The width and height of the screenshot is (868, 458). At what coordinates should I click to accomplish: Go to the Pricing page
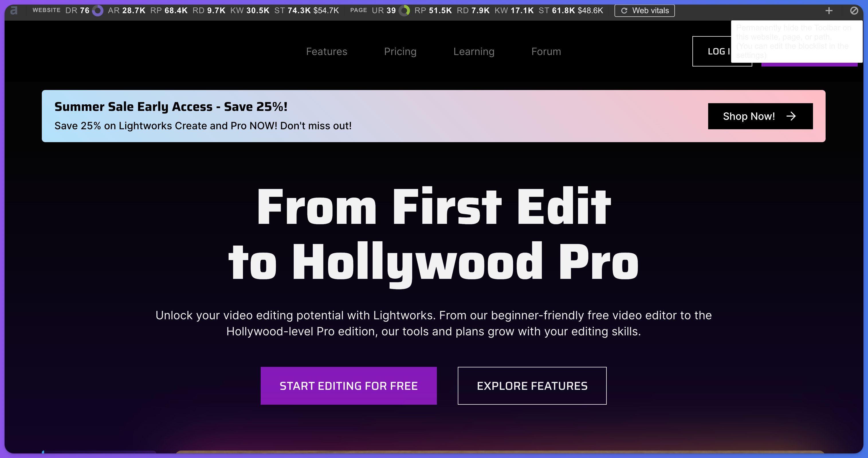tap(400, 52)
